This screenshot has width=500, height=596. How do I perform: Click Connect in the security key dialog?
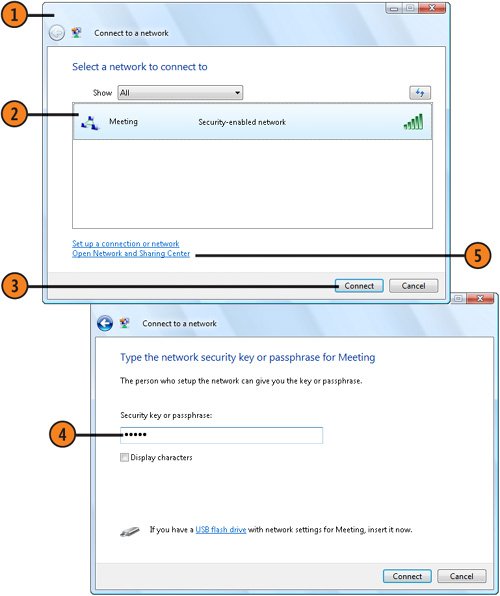tap(407, 576)
